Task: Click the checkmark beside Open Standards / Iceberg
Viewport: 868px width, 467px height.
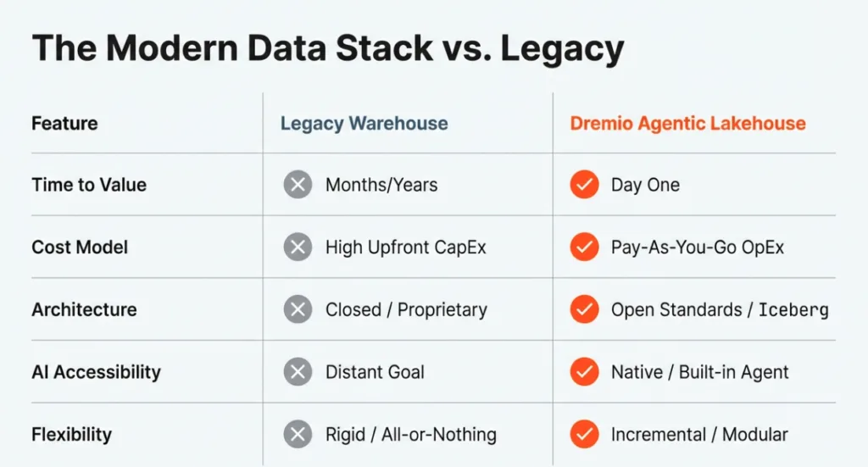Action: 584,309
